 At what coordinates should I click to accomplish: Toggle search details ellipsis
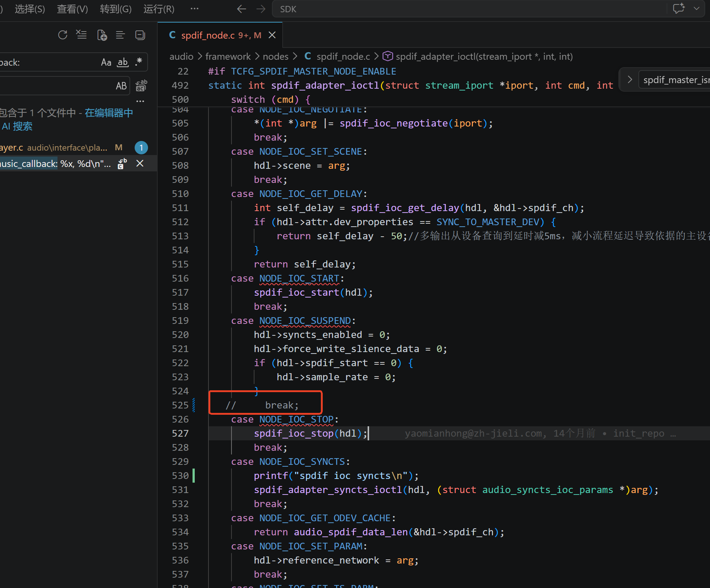tap(140, 101)
